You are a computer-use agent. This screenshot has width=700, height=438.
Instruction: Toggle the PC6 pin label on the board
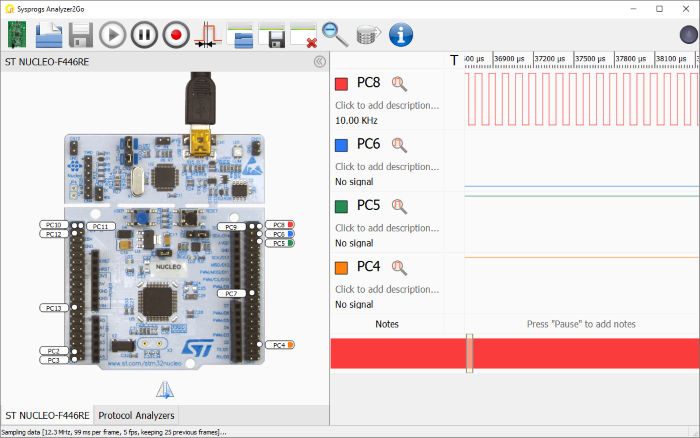pyautogui.click(x=280, y=234)
